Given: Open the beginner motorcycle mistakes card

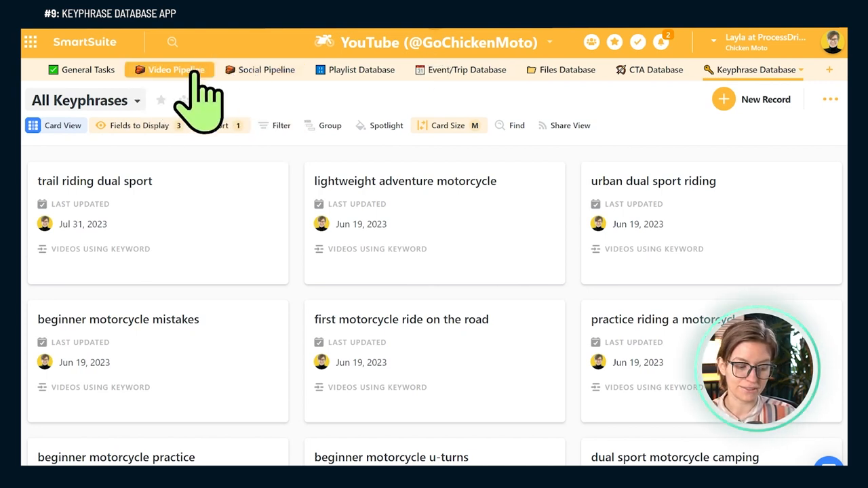Looking at the screenshot, I should [x=158, y=361].
